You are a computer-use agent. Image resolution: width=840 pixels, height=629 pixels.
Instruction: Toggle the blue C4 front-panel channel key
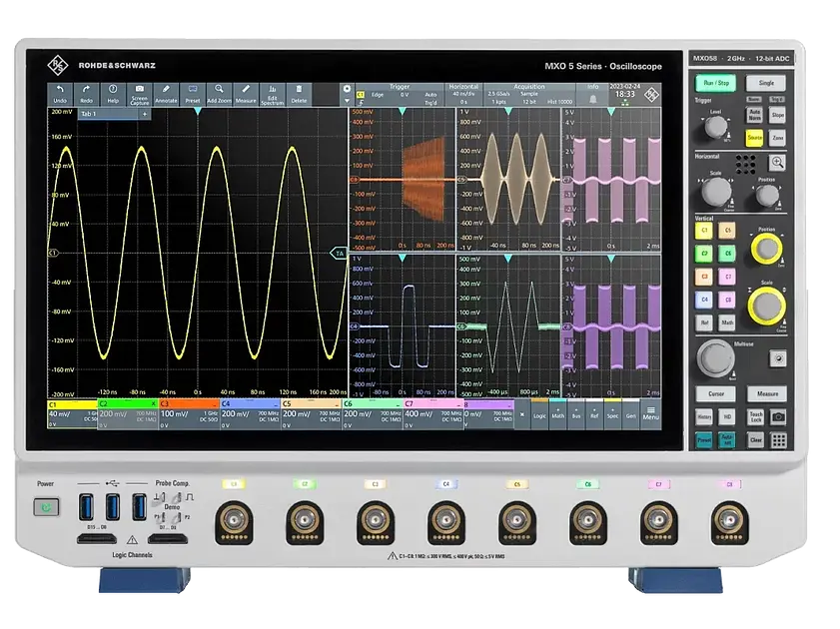pos(704,300)
